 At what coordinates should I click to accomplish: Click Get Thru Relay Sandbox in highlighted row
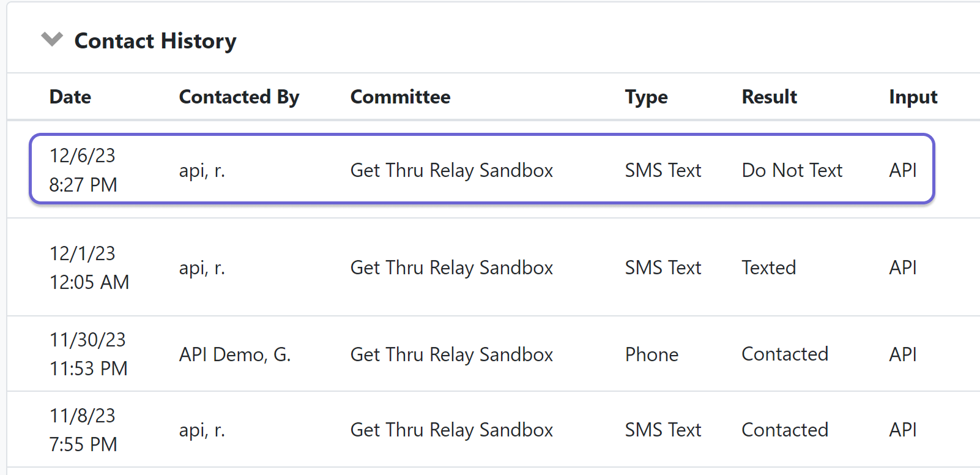[451, 170]
